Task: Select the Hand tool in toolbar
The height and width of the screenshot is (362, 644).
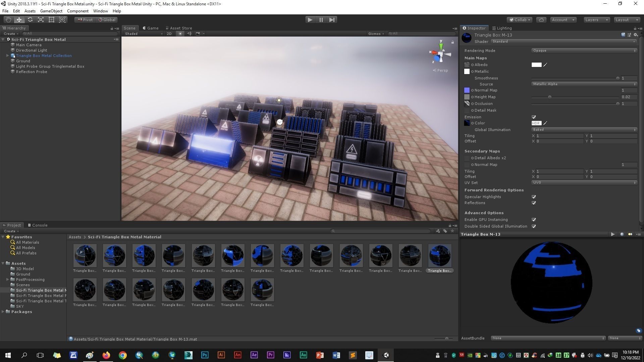Action: (x=8, y=20)
